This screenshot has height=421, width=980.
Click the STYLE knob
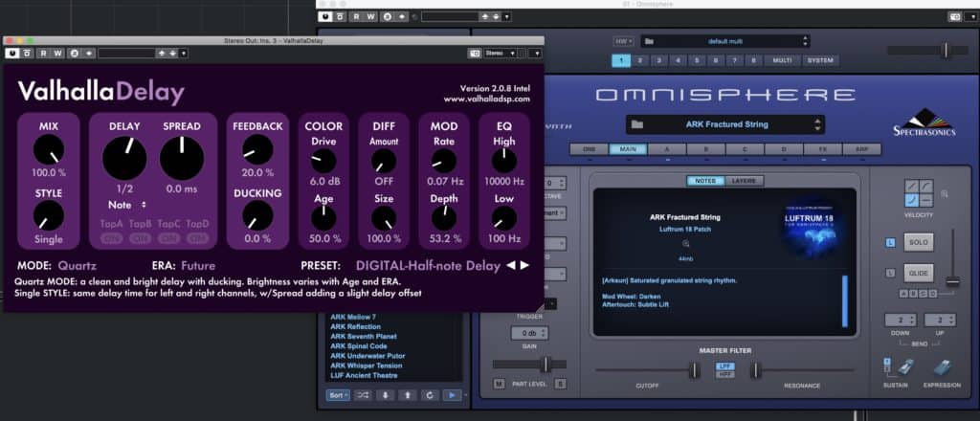[48, 215]
